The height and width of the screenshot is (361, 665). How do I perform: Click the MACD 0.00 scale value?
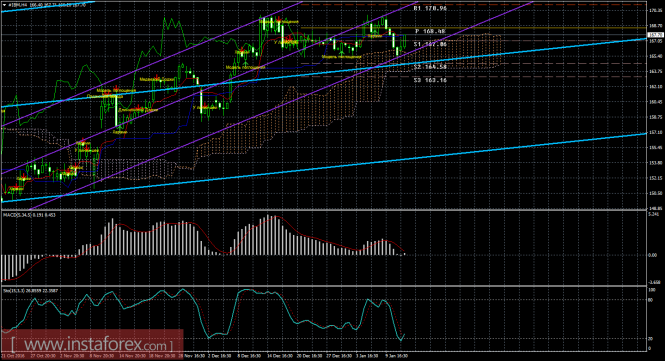654,255
